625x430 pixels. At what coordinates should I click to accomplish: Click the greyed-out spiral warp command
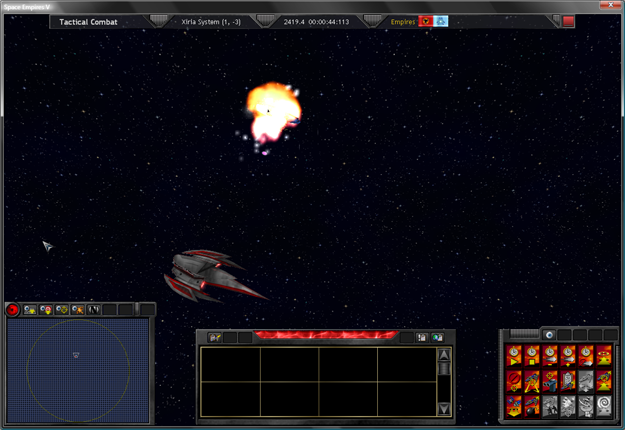tap(603, 406)
